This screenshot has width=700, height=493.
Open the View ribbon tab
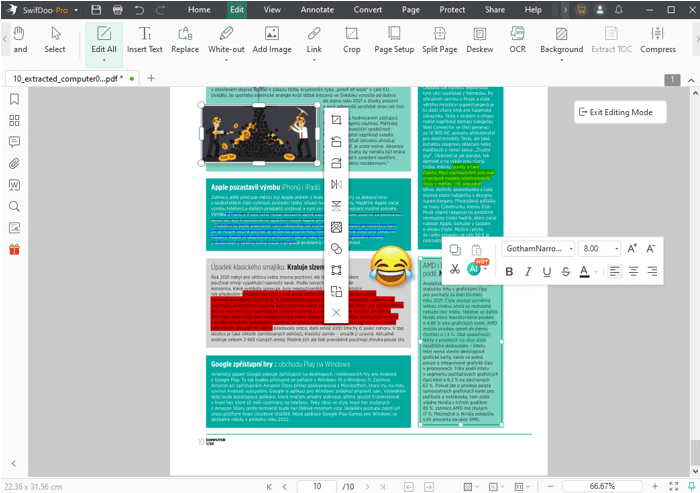pos(272,10)
